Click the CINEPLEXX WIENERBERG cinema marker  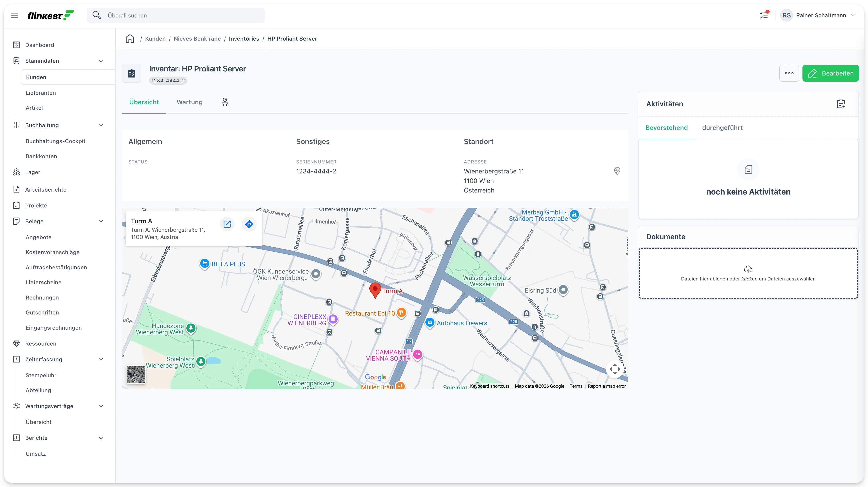coord(333,319)
